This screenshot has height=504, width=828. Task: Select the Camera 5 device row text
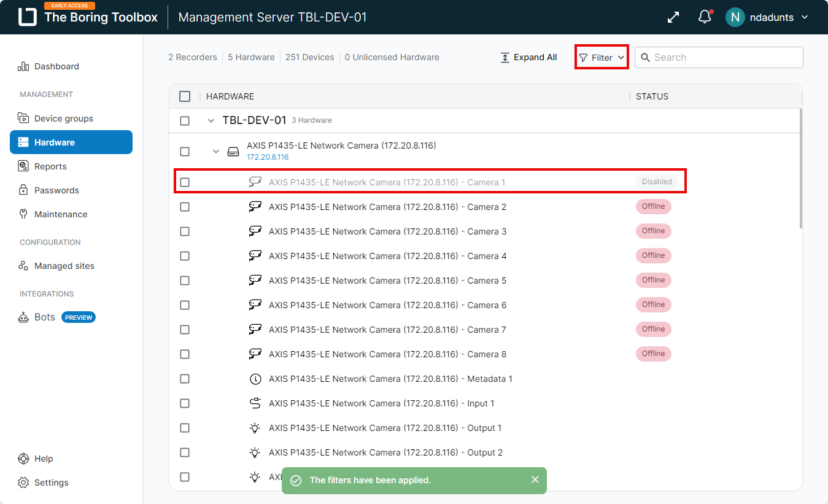coord(388,281)
